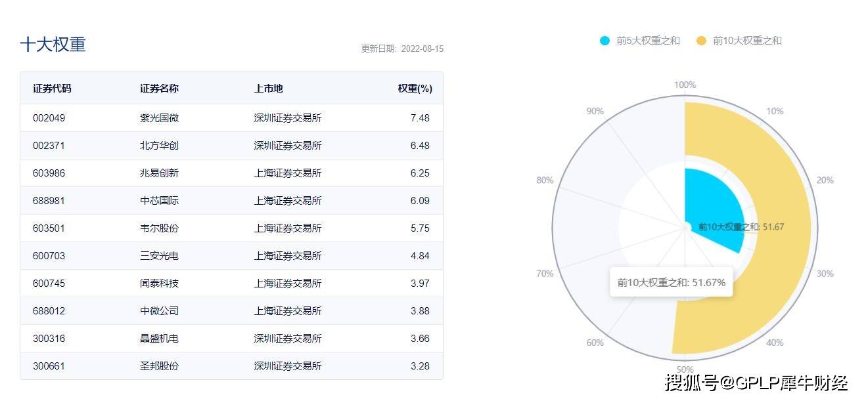
Task: Click weight value 3.28
Action: tap(420, 366)
